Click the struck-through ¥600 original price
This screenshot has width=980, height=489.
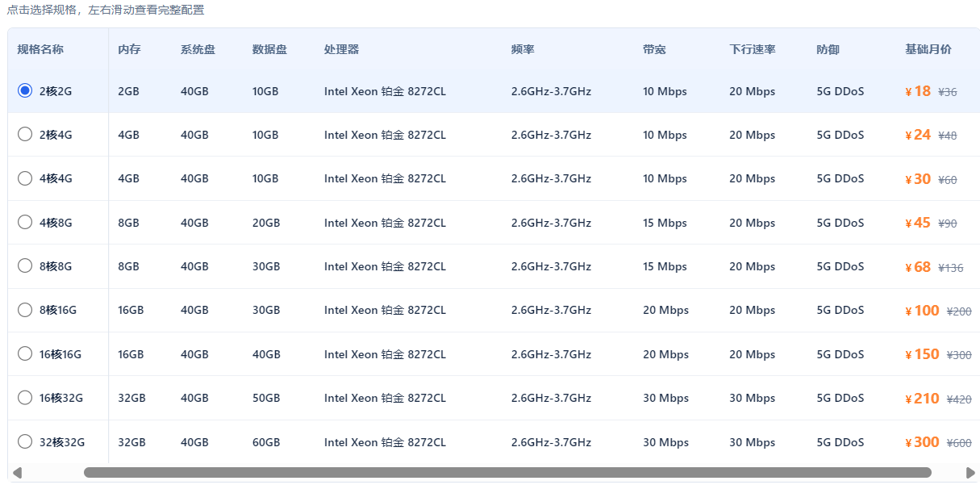pyautogui.click(x=959, y=443)
